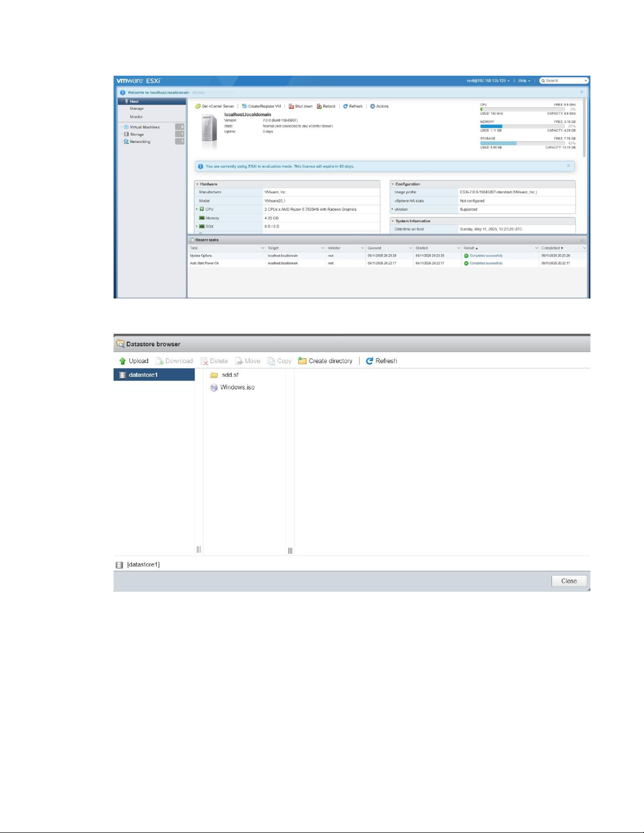Click inside the Search input field
The width and height of the screenshot is (644, 833).
(x=564, y=81)
